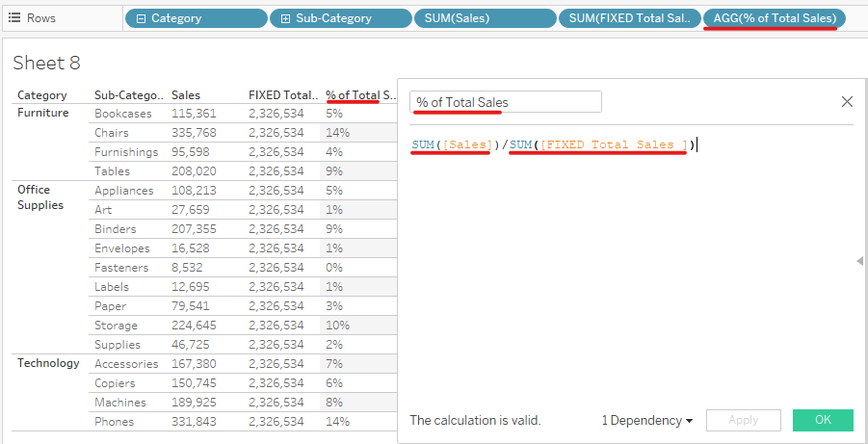Click the Sub-Category column header
This screenshot has width=868, height=444.
click(x=129, y=95)
